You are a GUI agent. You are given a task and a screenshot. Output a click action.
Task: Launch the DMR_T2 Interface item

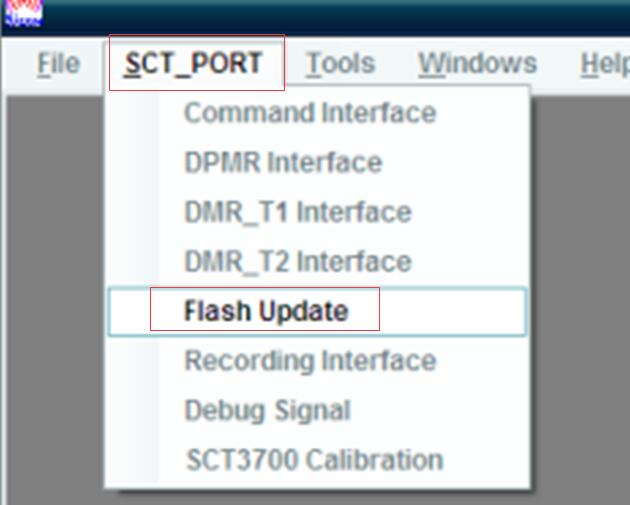pyautogui.click(x=298, y=262)
